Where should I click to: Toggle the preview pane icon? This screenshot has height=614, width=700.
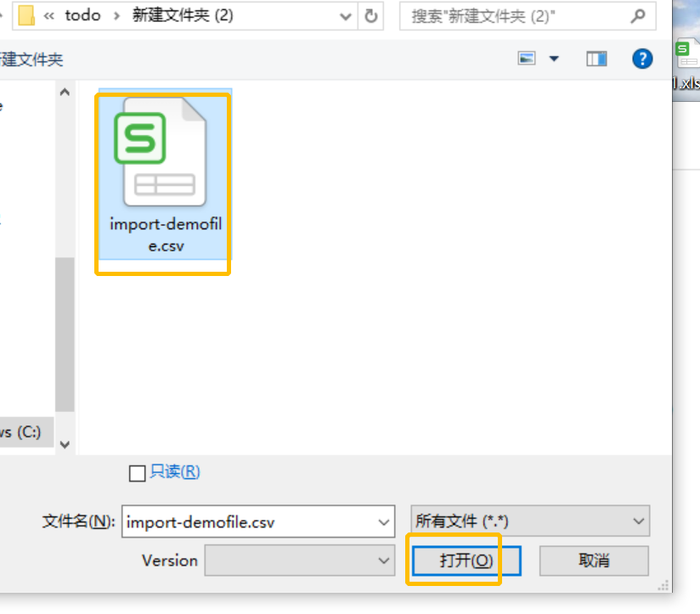coord(596,59)
